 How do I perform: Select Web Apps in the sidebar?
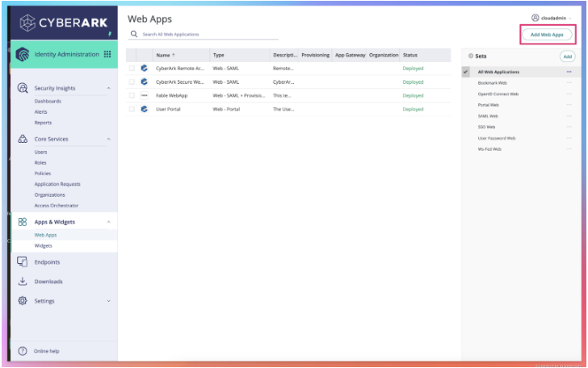click(x=45, y=235)
